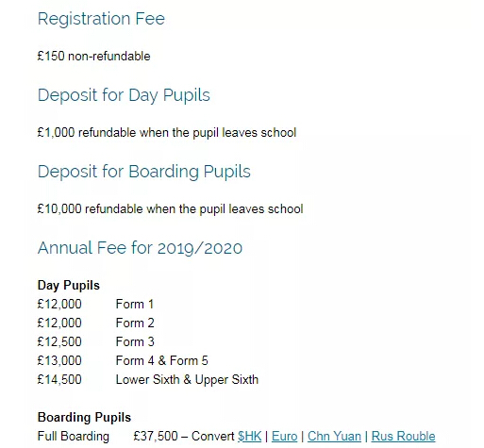Click the £10,000 refundable deposit line
Image resolution: width=484 pixels, height=448 pixels.
(170, 208)
